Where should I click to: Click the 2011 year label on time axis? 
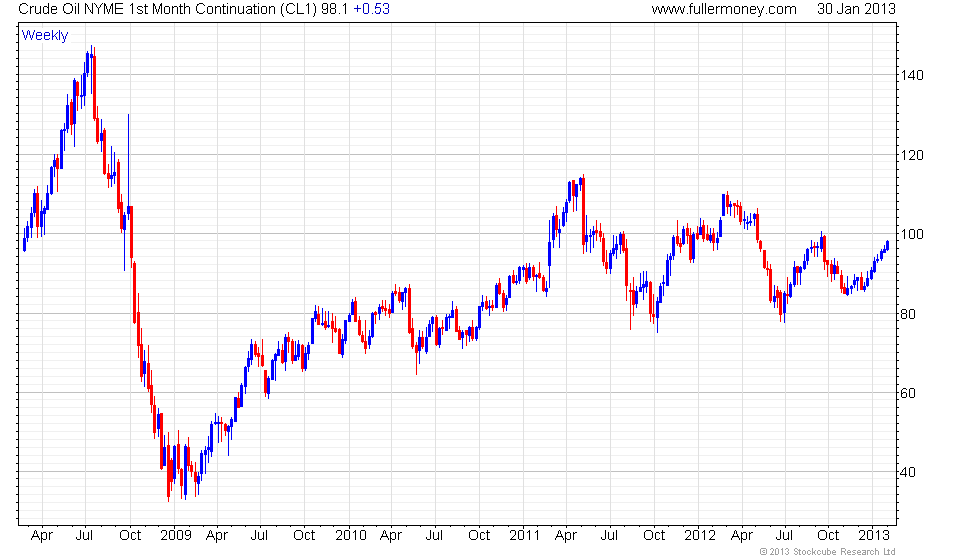(524, 536)
